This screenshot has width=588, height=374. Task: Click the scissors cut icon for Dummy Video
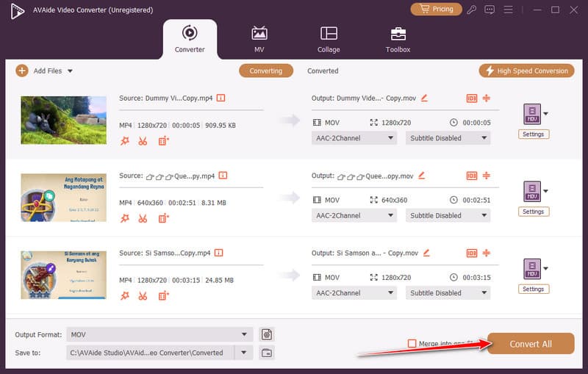(143, 141)
